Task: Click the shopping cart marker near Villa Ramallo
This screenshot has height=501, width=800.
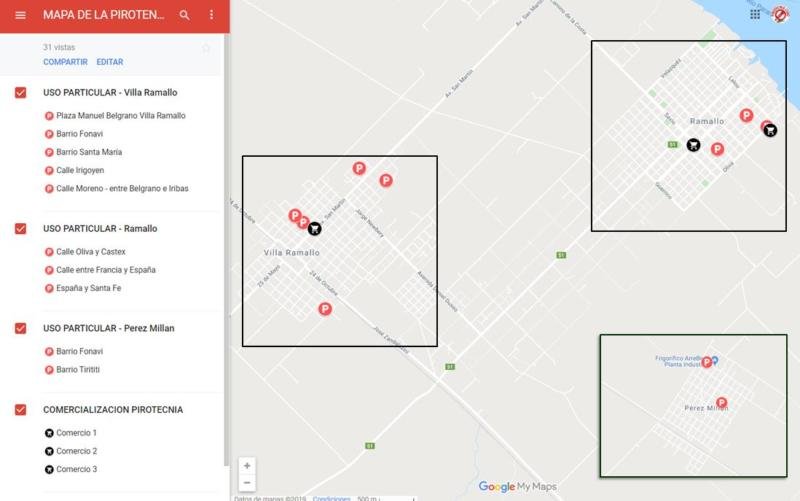Action: click(x=315, y=228)
